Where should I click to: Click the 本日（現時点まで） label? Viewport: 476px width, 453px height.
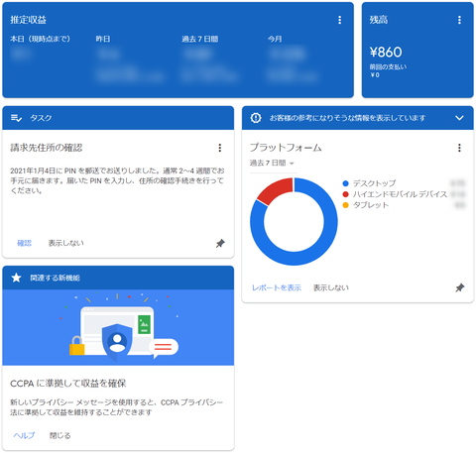click(x=40, y=39)
